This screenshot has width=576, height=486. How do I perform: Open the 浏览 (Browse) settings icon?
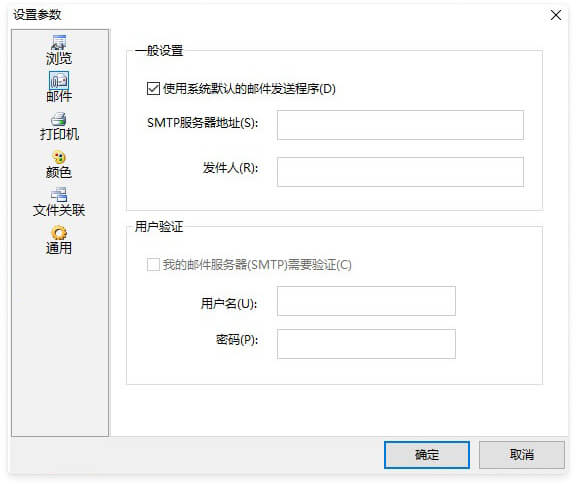[59, 42]
